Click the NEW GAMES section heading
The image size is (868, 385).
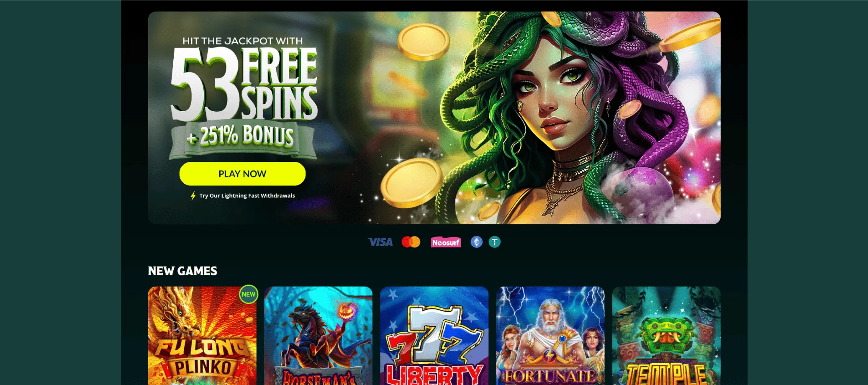[182, 271]
